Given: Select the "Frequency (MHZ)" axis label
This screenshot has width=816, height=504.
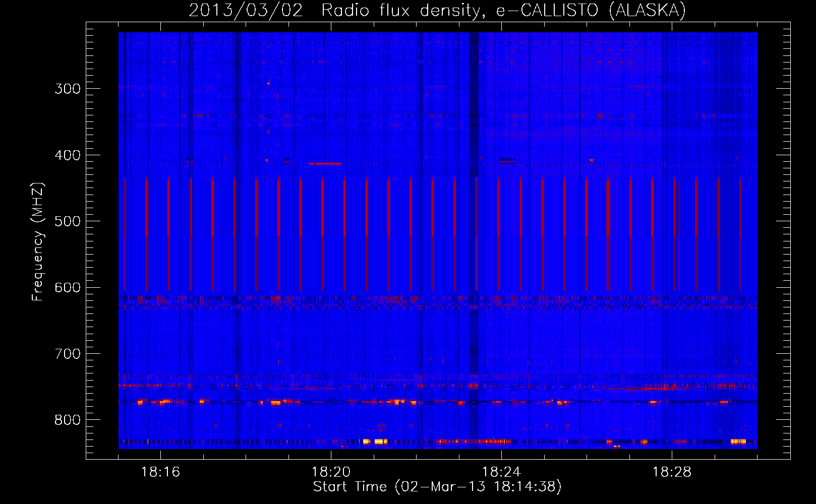Looking at the screenshot, I should [38, 242].
